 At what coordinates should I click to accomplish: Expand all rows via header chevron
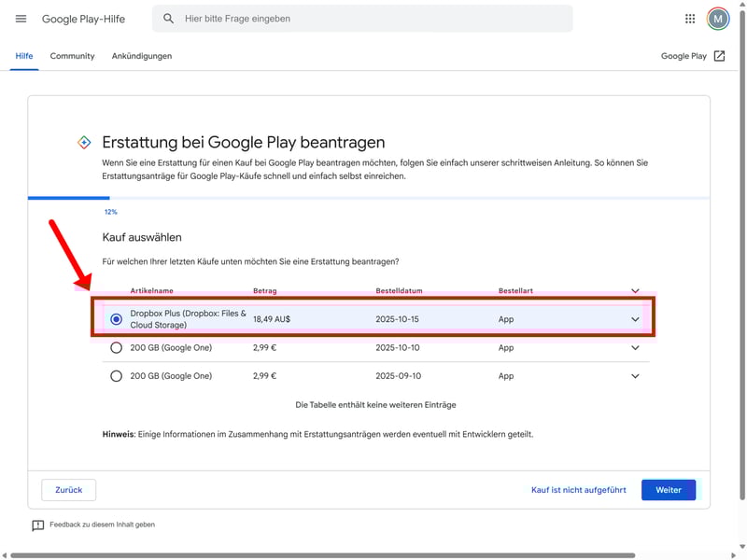click(x=636, y=291)
